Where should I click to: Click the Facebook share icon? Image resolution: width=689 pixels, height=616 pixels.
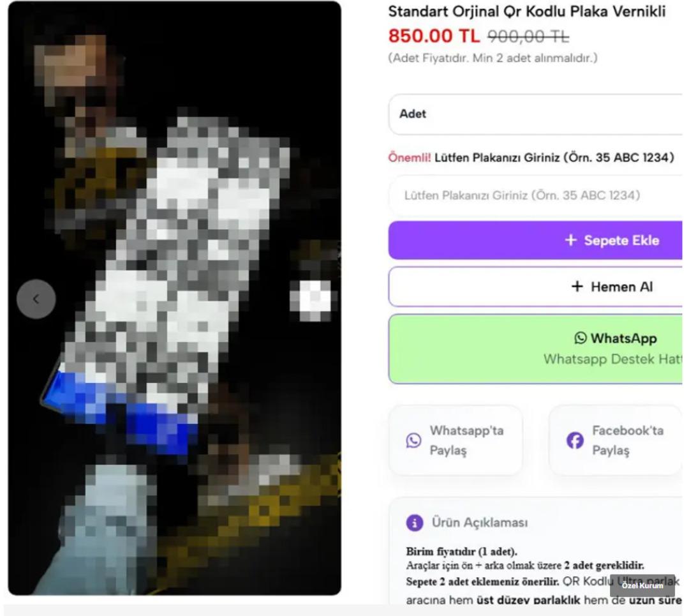pyautogui.click(x=575, y=440)
